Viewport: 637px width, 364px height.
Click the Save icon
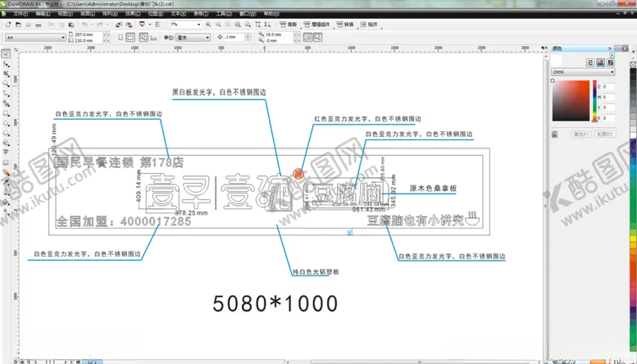click(29, 25)
